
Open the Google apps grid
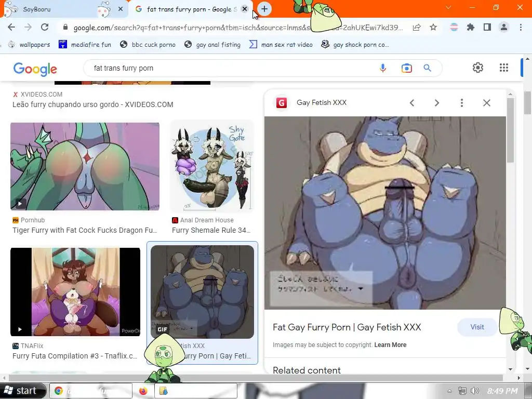click(504, 68)
